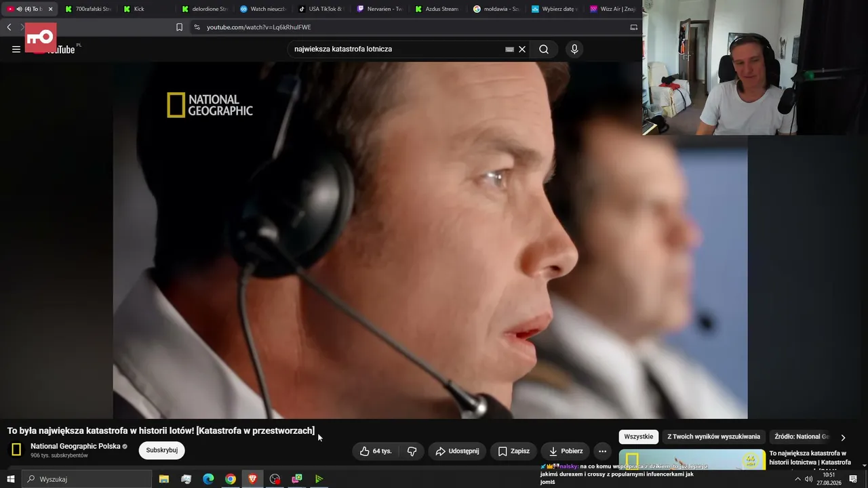Click the Windows taskbar search box 'Wyszukaj'
868x488 pixels.
(87, 479)
